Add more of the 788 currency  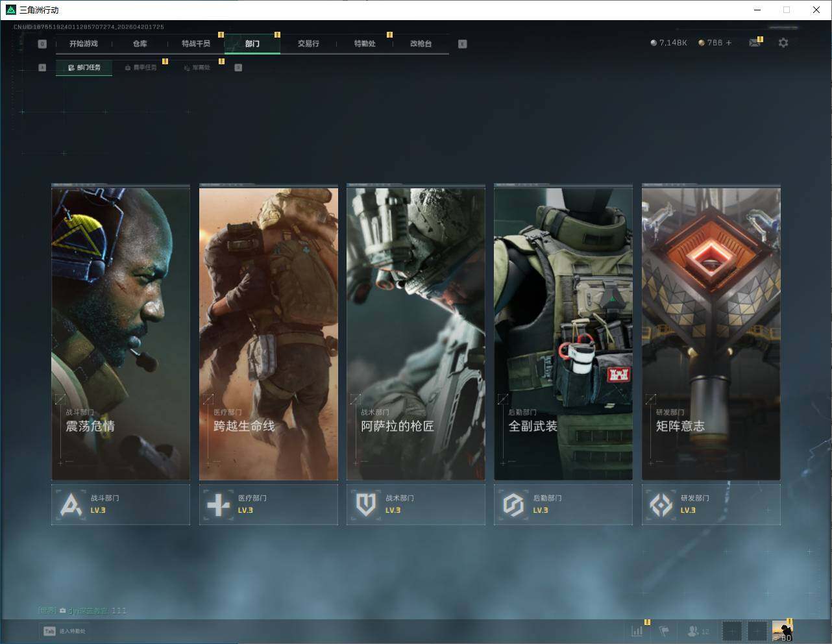(729, 43)
